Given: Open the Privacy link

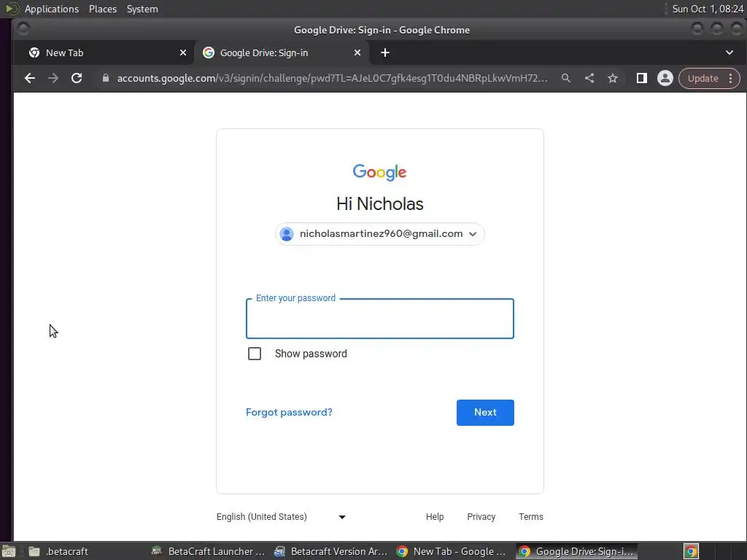Looking at the screenshot, I should [x=481, y=517].
